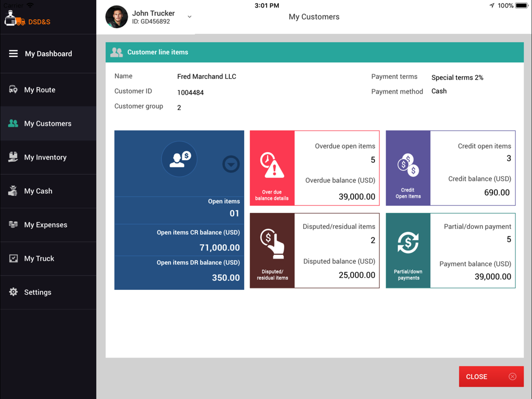Open the Partial/down payments tile icon
Image resolution: width=532 pixels, height=399 pixels.
(x=408, y=243)
